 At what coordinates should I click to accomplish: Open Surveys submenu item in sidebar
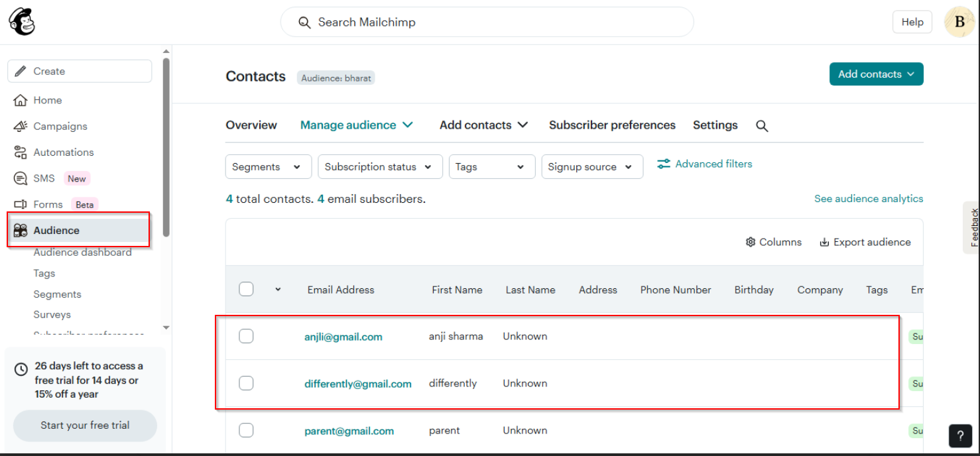(52, 315)
